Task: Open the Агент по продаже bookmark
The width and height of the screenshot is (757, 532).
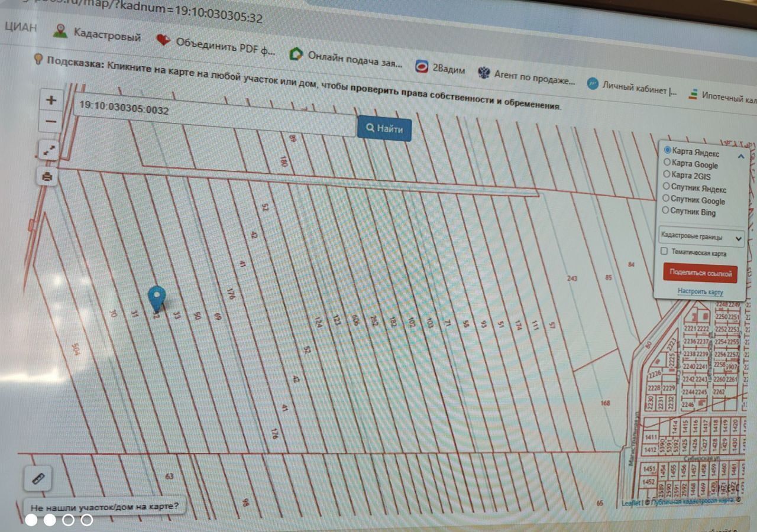Action: [x=526, y=77]
